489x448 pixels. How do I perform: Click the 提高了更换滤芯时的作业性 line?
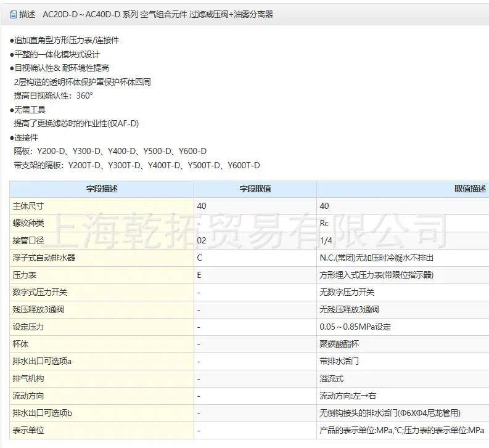pos(76,123)
